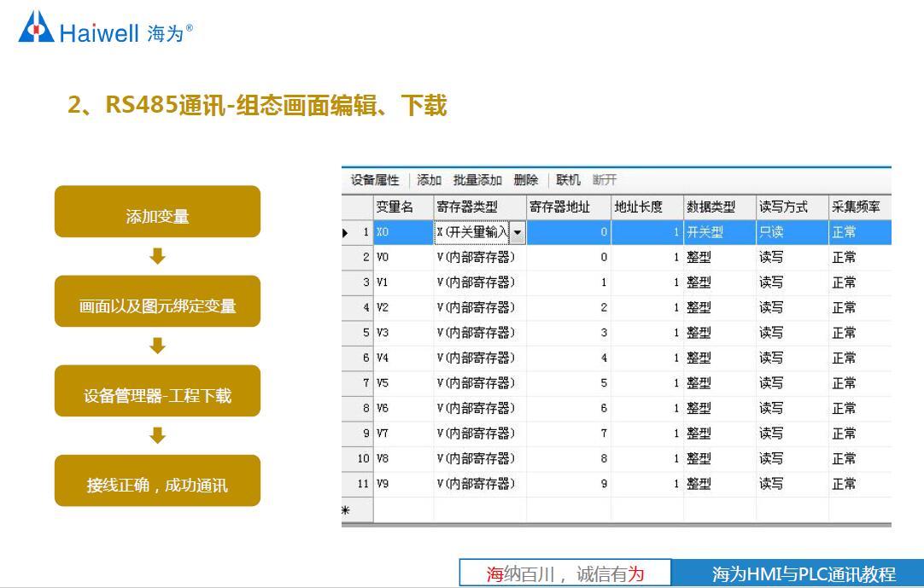Screen dimensions: 924x588
Task: Expand the register type dropdown arrow in row 1
Action: pos(518,232)
